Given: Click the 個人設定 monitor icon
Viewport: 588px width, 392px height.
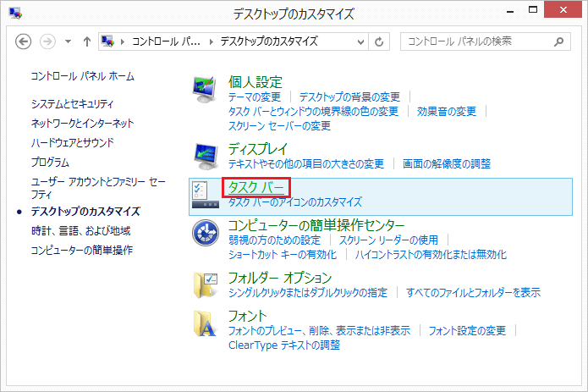Looking at the screenshot, I should click(205, 89).
